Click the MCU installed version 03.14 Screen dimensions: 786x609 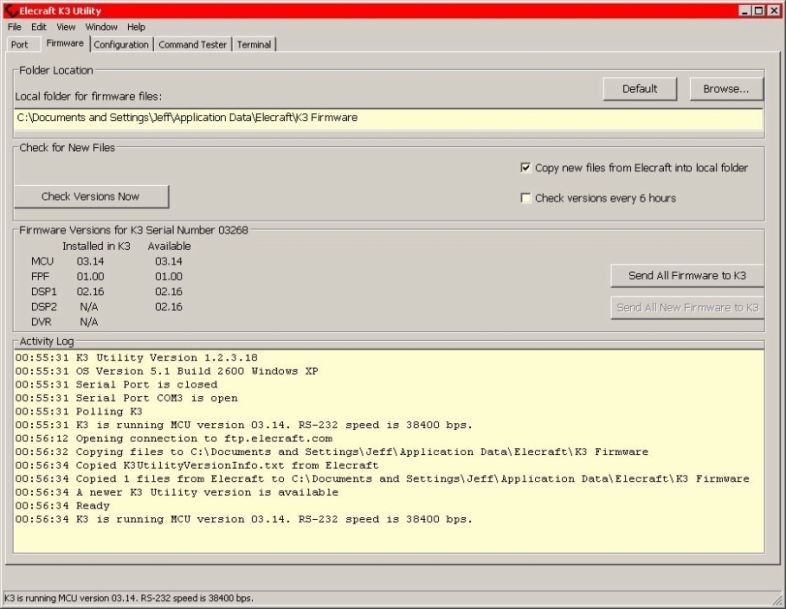coord(90,261)
